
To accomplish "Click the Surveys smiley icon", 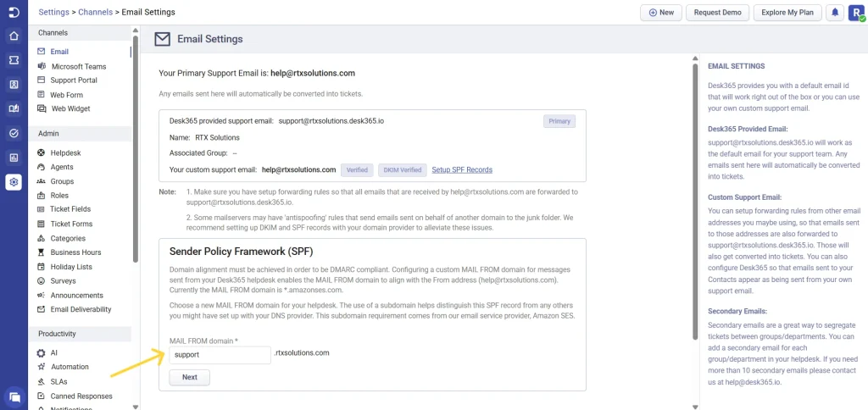I will (x=41, y=281).
